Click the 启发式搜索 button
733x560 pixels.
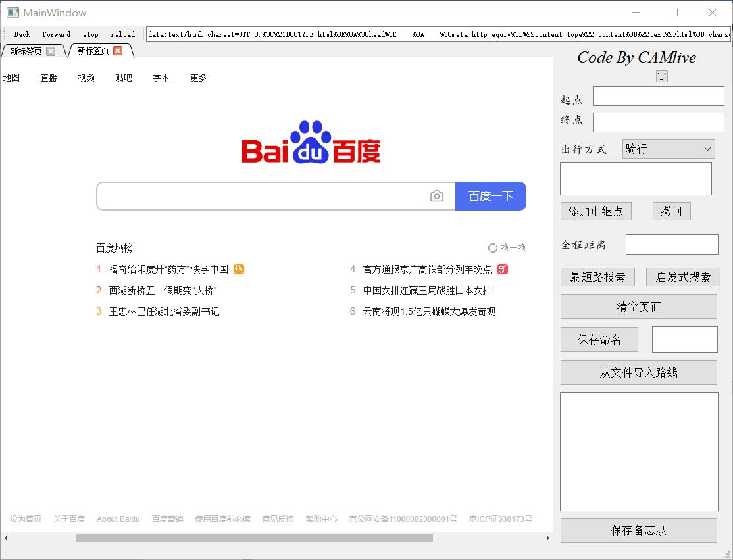(683, 277)
